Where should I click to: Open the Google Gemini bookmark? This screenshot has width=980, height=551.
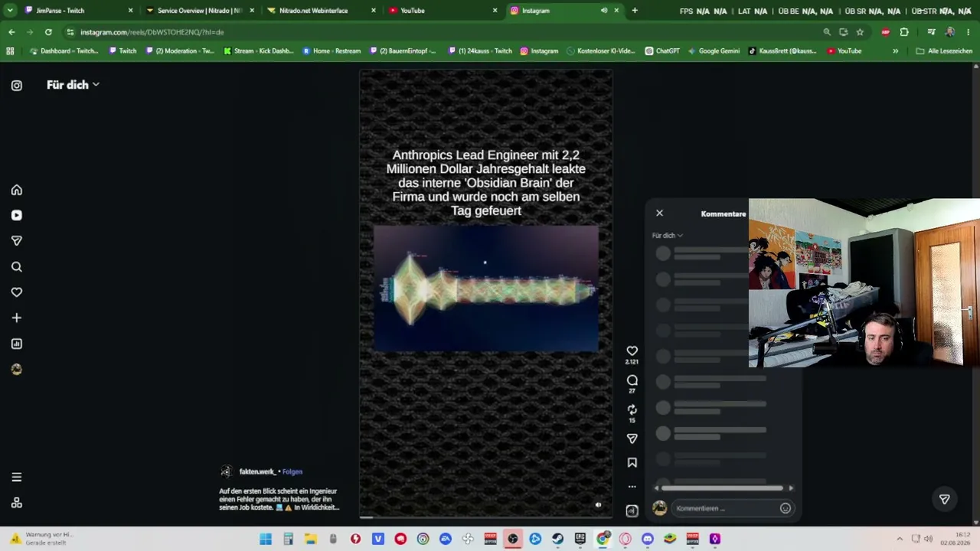(714, 51)
